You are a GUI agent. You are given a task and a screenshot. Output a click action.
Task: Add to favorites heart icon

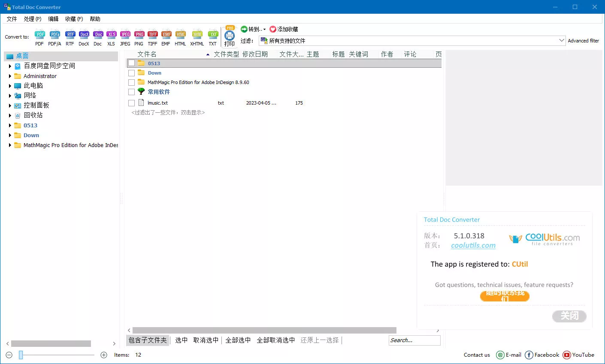[273, 29]
